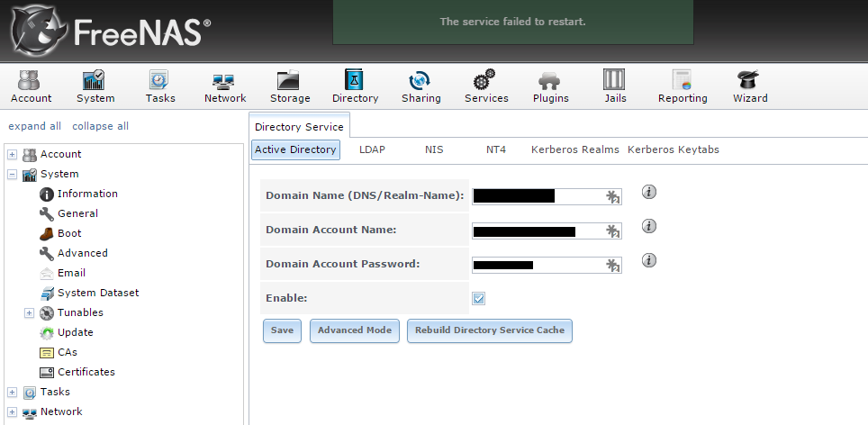The width and height of the screenshot is (868, 425).
Task: Switch to the Kerberos Realms tab
Action: click(575, 150)
